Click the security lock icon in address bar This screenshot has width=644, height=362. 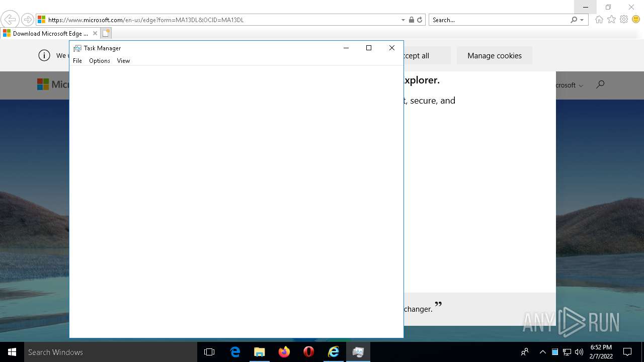pyautogui.click(x=412, y=20)
